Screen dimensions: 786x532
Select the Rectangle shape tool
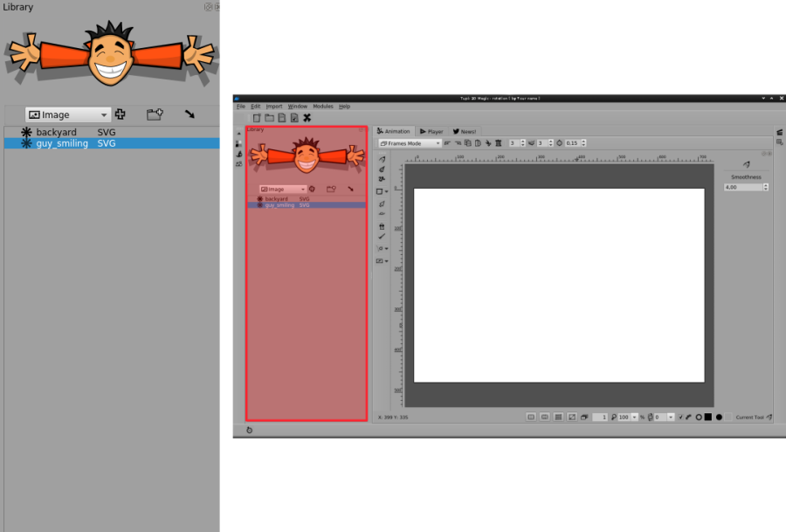(381, 191)
